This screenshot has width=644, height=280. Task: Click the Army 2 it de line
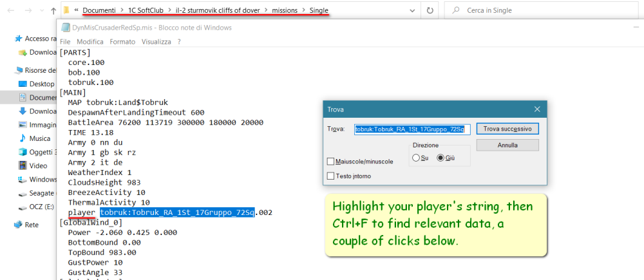[95, 162]
